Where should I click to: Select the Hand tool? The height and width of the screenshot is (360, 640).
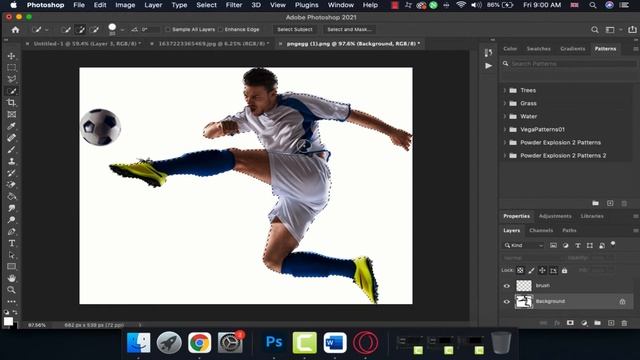[x=11, y=278]
